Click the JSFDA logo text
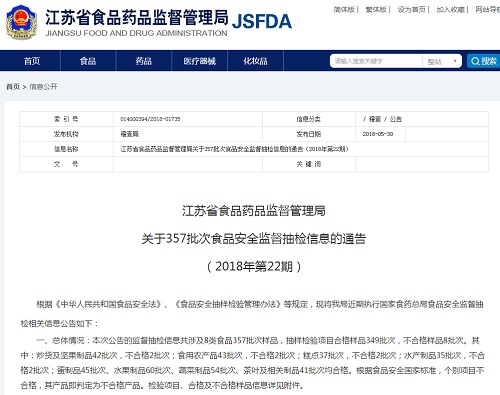Screen dimensions: 500x395 262,21
